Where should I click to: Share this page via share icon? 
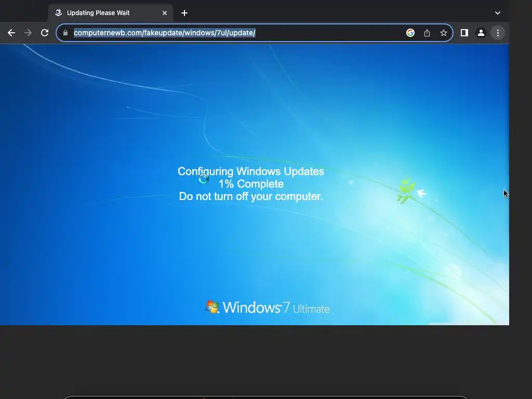coord(427,33)
